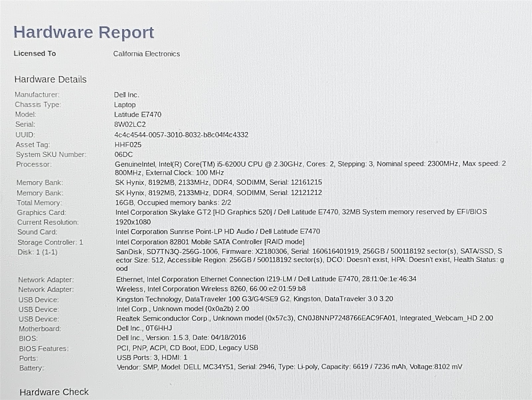
Task: Click the UUID value 4c4c4544-0057-3010-8032-b8c04f4c4332
Action: click(x=181, y=135)
